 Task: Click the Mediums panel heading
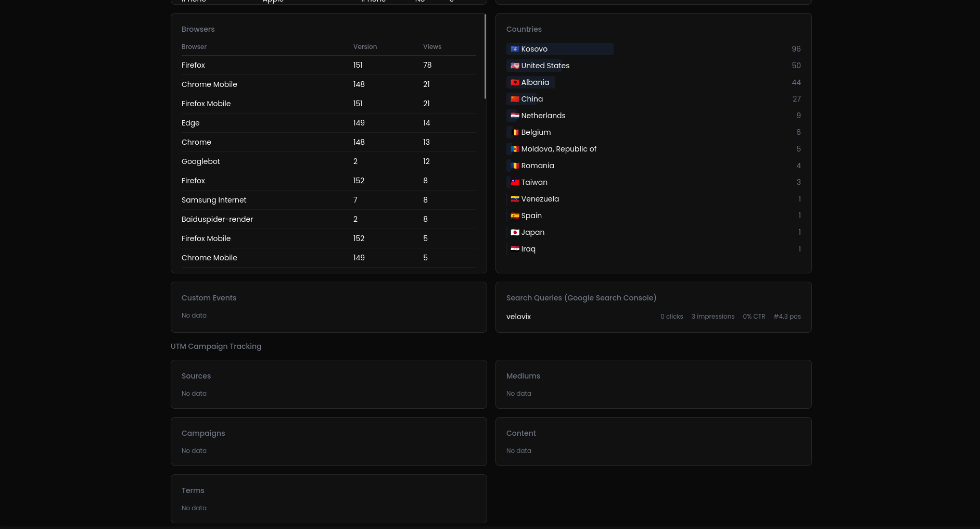pyautogui.click(x=523, y=376)
